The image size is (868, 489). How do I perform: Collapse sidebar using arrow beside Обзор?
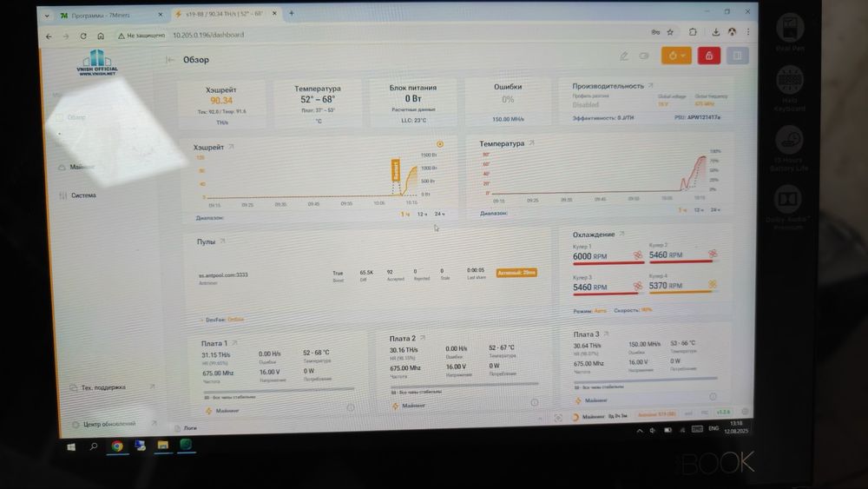[x=169, y=60]
